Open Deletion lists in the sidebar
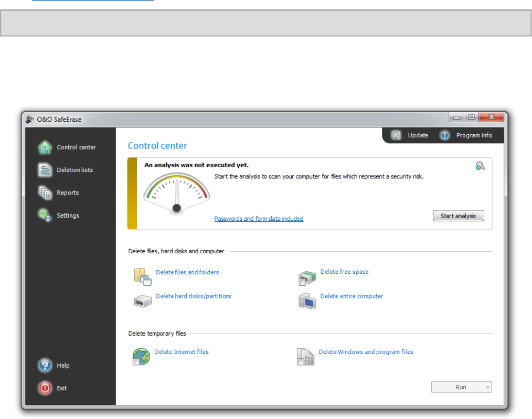Image resolution: width=532 pixels, height=419 pixels. tap(75, 170)
